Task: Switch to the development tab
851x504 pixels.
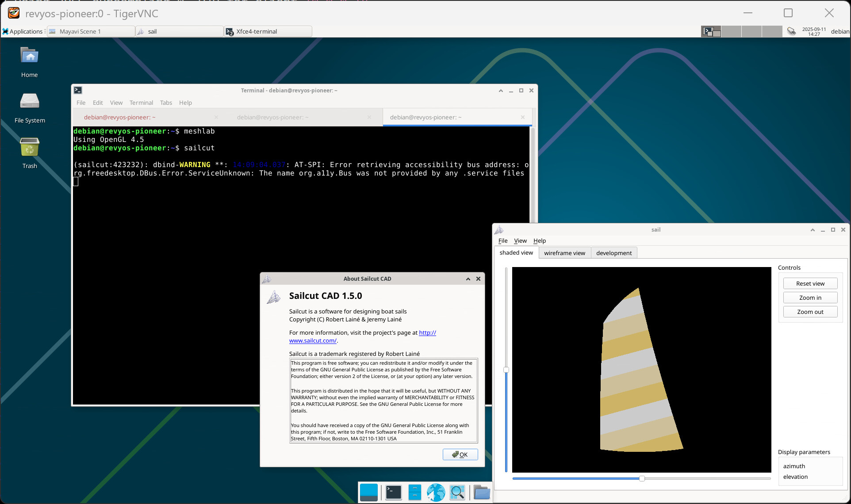Action: tap(613, 253)
